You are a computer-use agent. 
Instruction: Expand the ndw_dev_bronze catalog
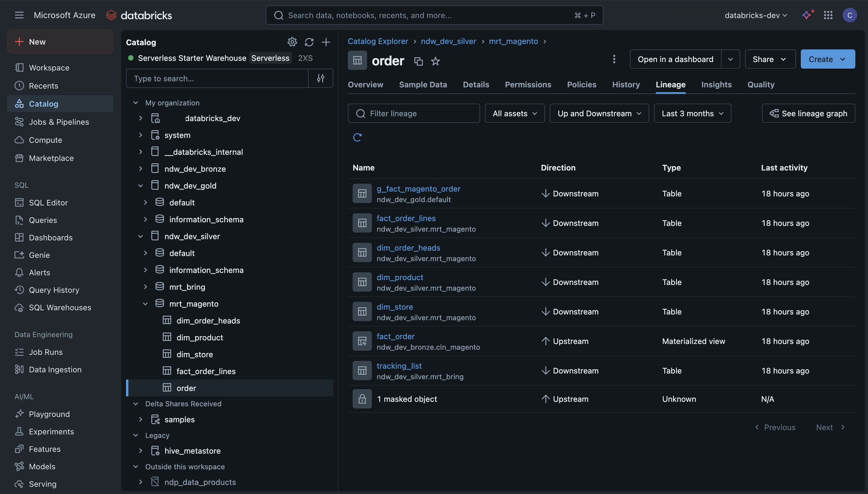(140, 169)
